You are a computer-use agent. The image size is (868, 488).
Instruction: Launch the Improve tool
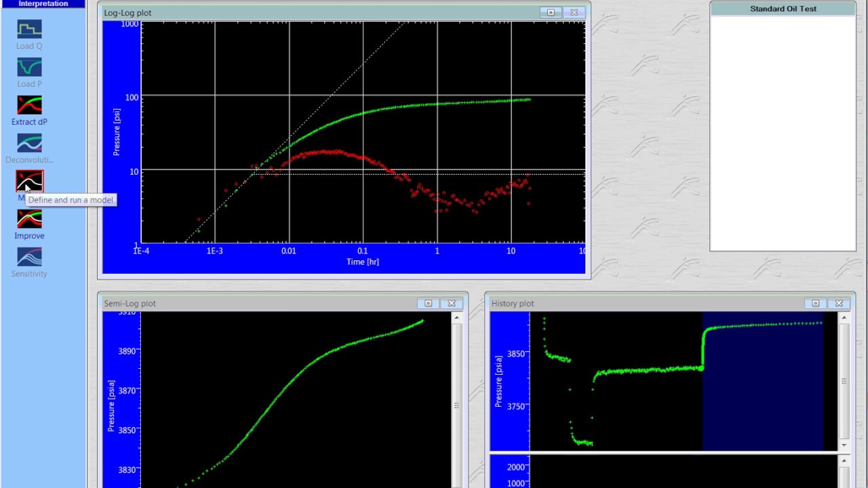[x=29, y=219]
